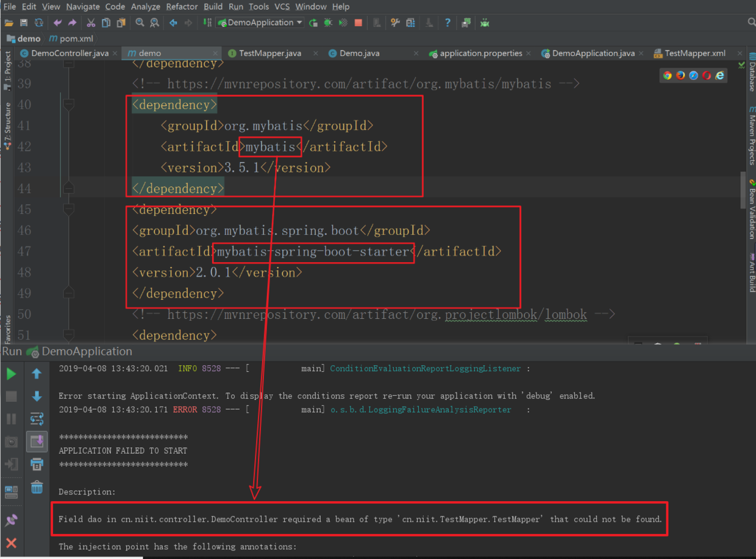Click the Save All toolbar icon
This screenshot has height=559, width=756.
[24, 23]
